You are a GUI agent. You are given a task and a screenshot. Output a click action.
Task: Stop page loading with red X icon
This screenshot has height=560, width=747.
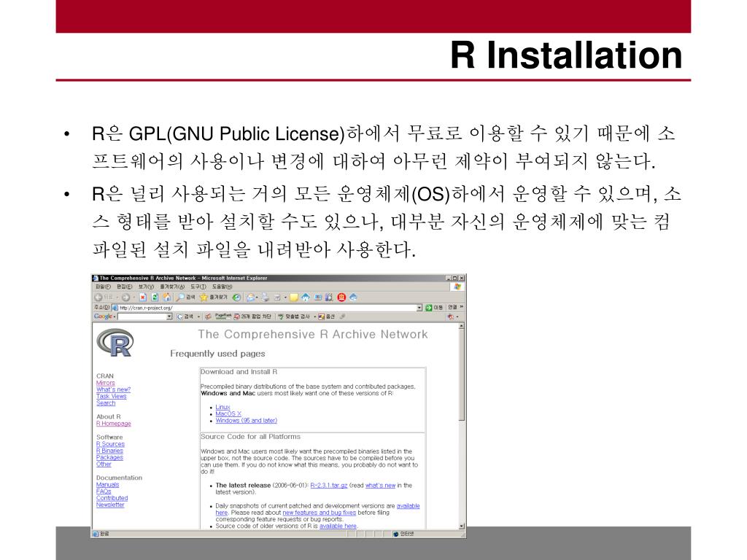click(x=142, y=297)
